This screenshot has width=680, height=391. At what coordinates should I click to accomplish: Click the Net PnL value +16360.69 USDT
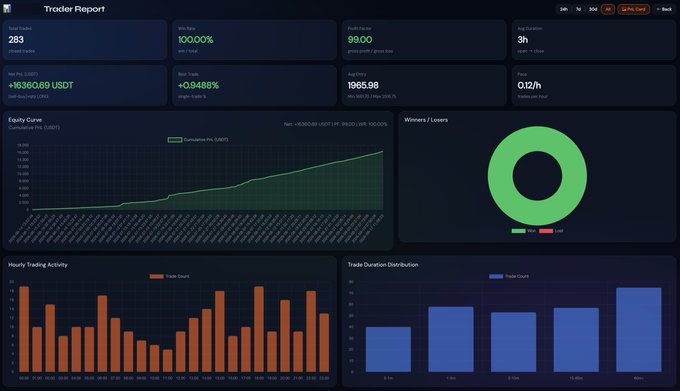(x=41, y=85)
